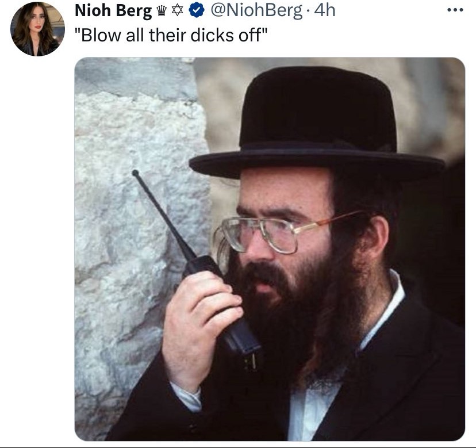Open the attached photo in full view
The width and height of the screenshot is (476, 448).
click(270, 249)
